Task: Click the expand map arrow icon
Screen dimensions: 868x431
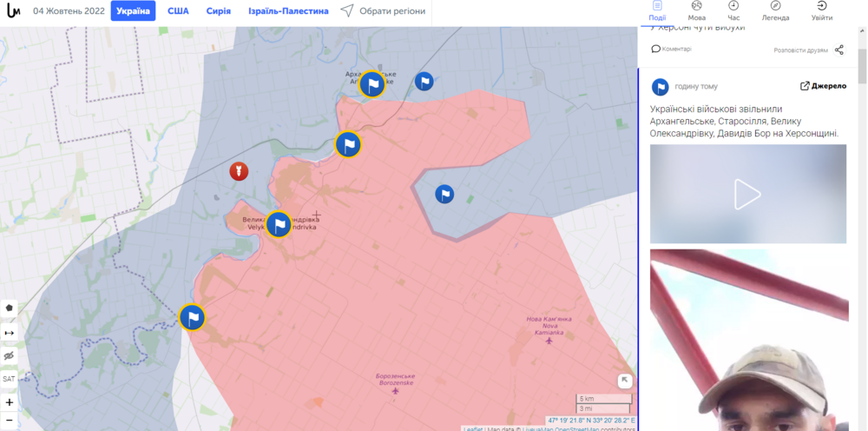Action: point(625,380)
